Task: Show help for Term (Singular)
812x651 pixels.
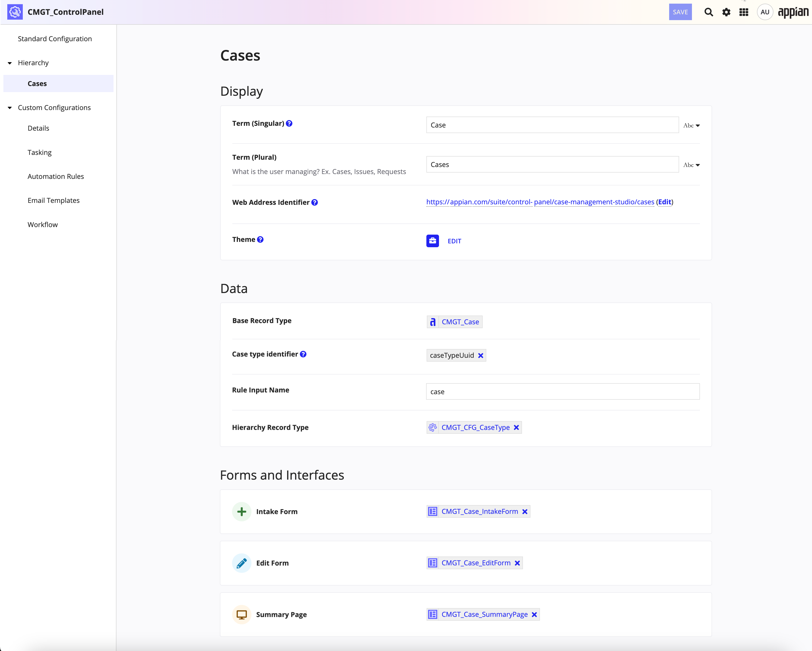Action: pos(289,123)
